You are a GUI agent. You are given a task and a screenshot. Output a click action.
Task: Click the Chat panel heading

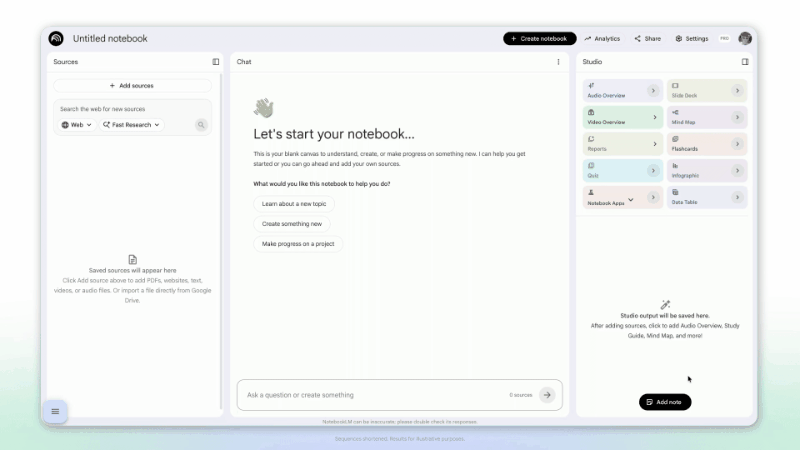pos(244,62)
